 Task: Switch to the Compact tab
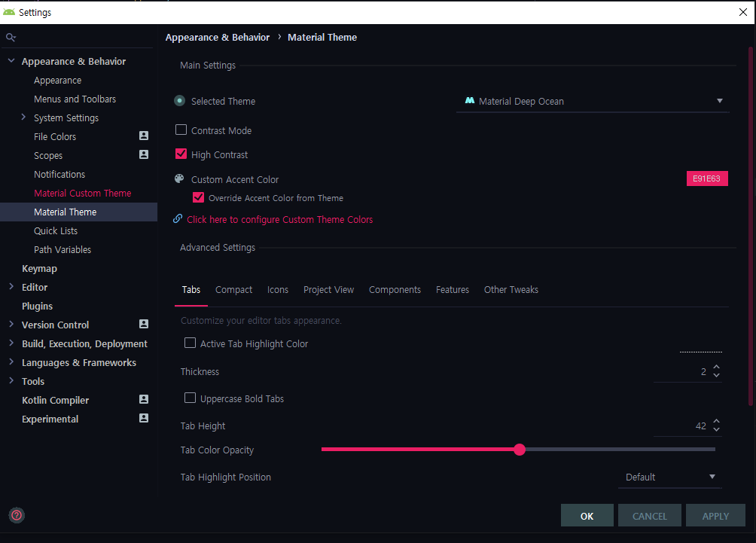coord(234,290)
